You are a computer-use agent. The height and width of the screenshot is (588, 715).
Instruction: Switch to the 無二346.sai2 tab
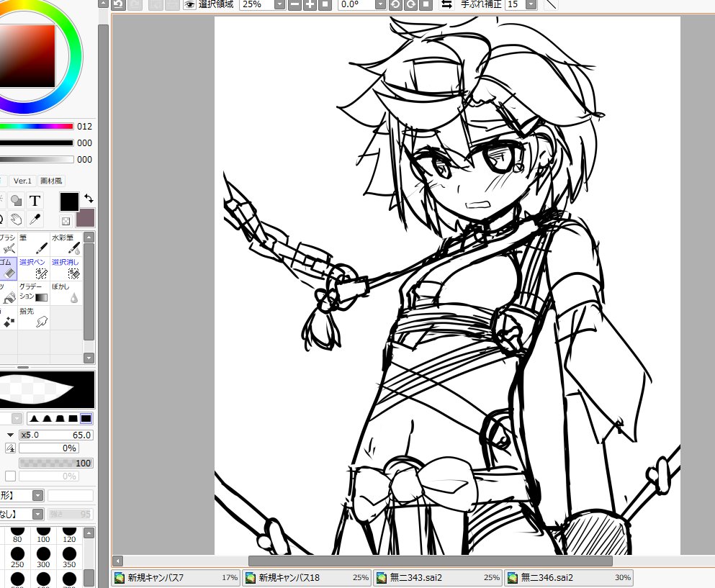point(569,577)
